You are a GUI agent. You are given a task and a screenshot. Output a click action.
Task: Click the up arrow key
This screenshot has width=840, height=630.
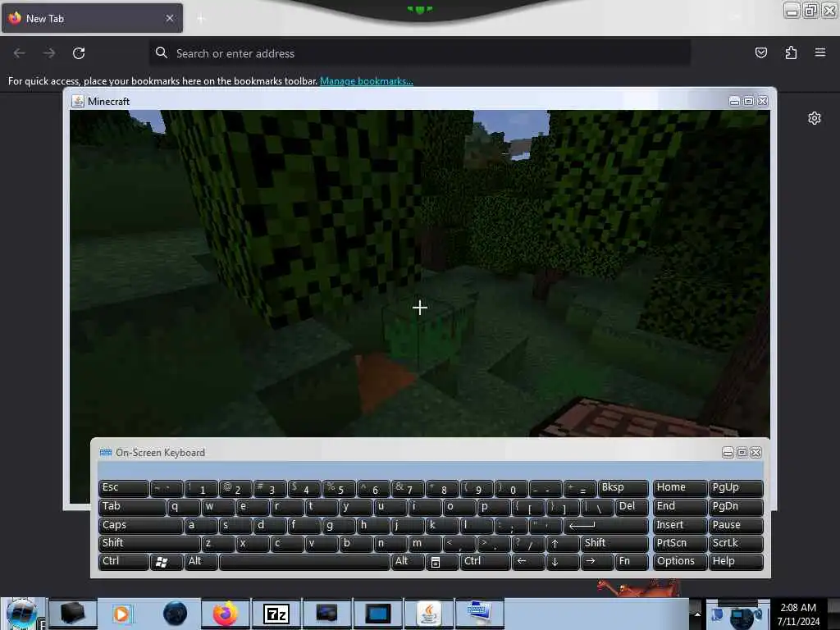(x=563, y=543)
